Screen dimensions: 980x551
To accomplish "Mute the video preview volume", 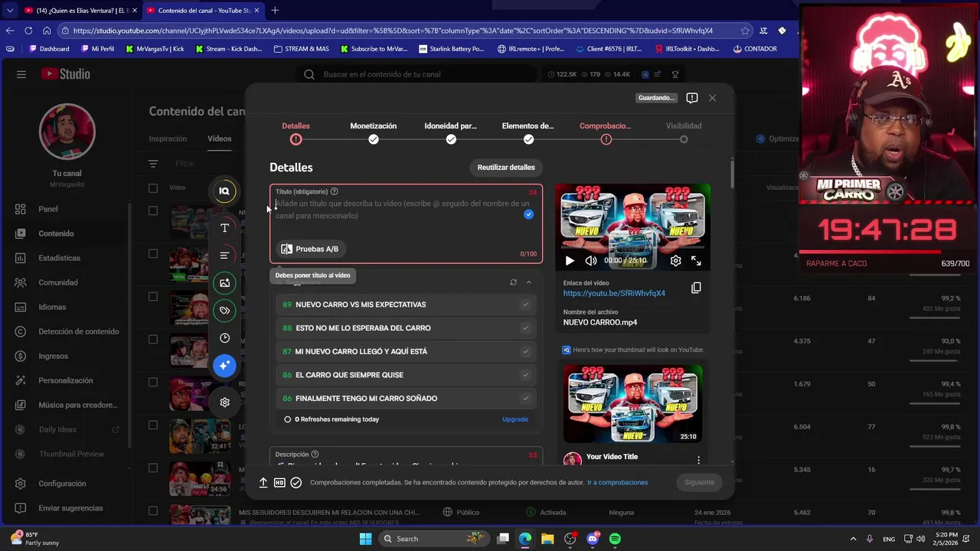I will tap(591, 261).
